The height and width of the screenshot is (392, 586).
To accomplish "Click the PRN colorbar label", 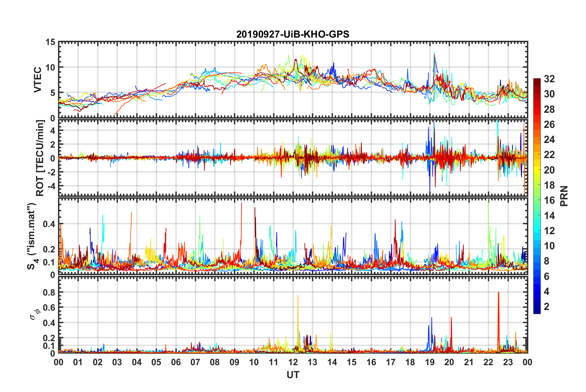I will [564, 196].
